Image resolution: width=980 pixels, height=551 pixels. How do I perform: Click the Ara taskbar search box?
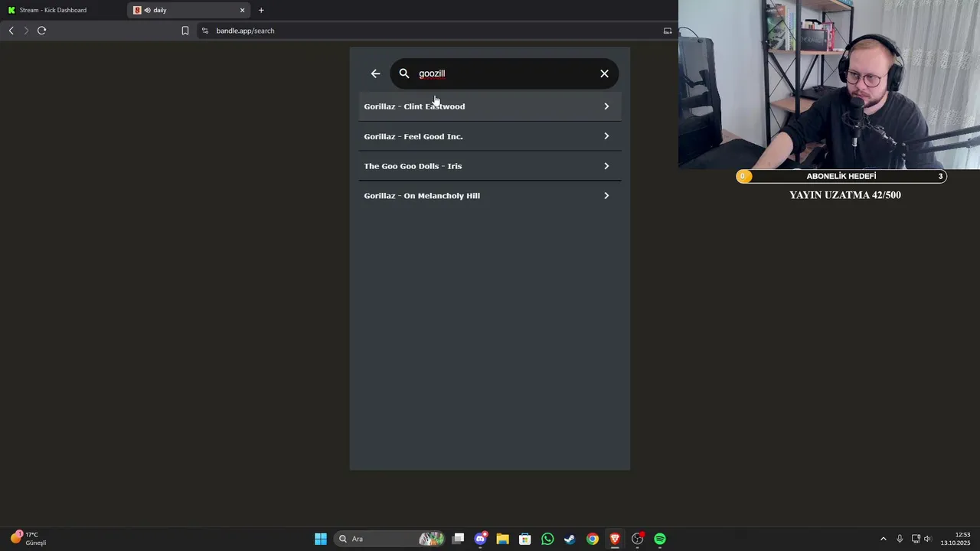(390, 539)
